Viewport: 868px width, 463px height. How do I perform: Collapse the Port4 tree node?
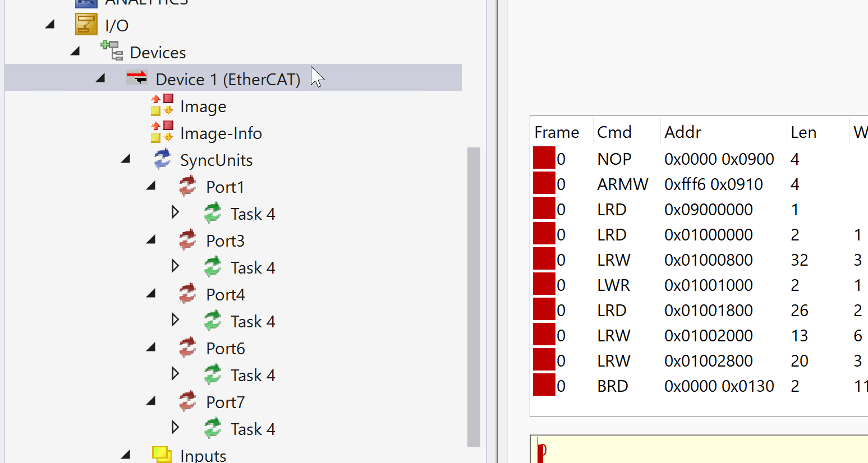pyautogui.click(x=151, y=294)
